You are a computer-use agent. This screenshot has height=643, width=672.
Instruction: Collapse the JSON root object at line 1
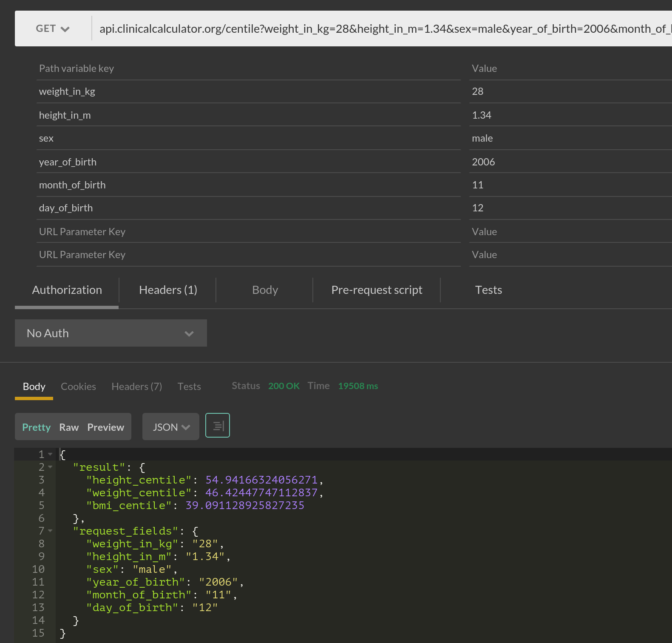click(50, 454)
